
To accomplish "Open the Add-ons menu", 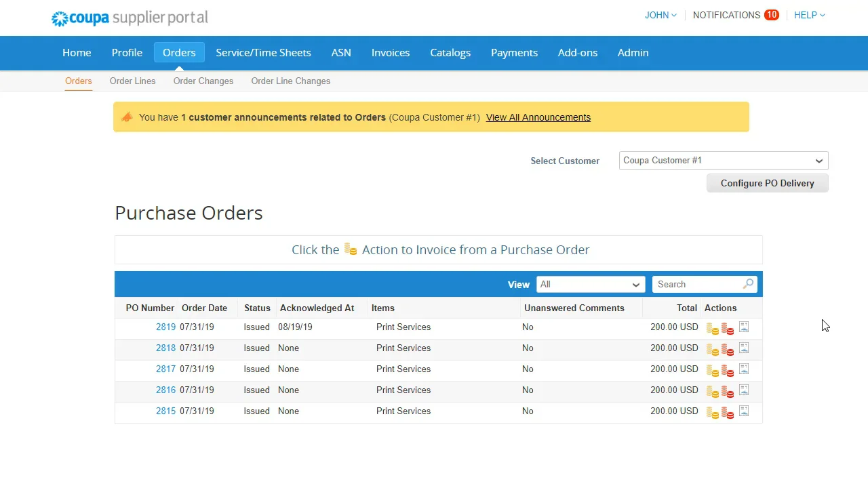I will pyautogui.click(x=578, y=53).
